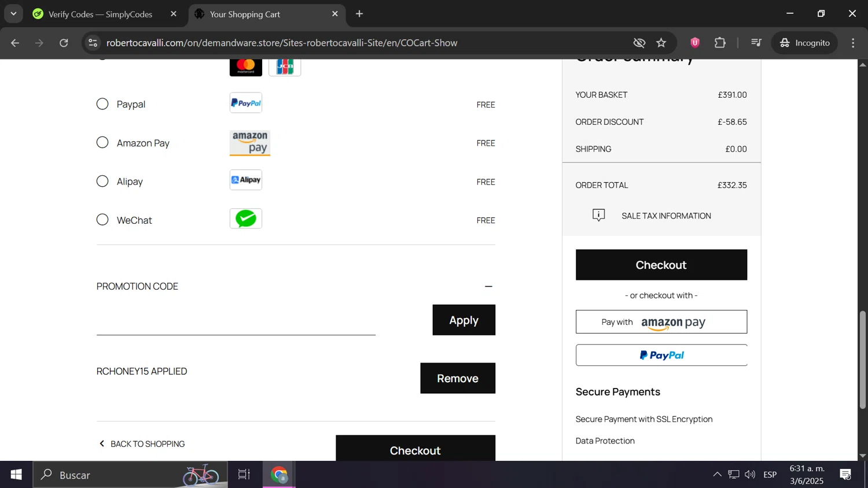Click the YOUR BASKET £391.00 value
Screen dimensions: 868x488
[732, 95]
